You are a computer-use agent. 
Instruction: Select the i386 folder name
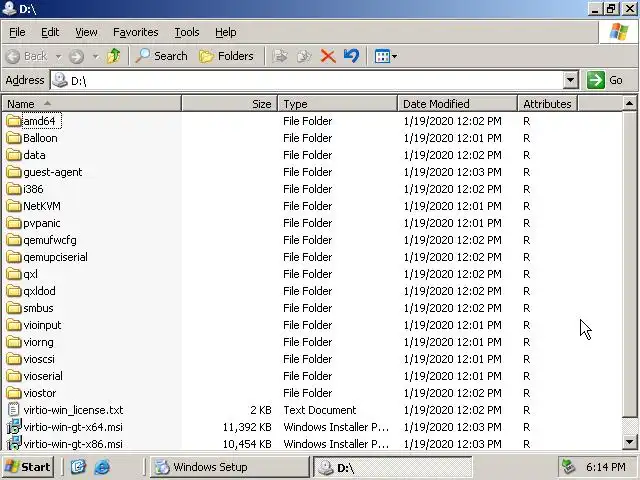[33, 189]
